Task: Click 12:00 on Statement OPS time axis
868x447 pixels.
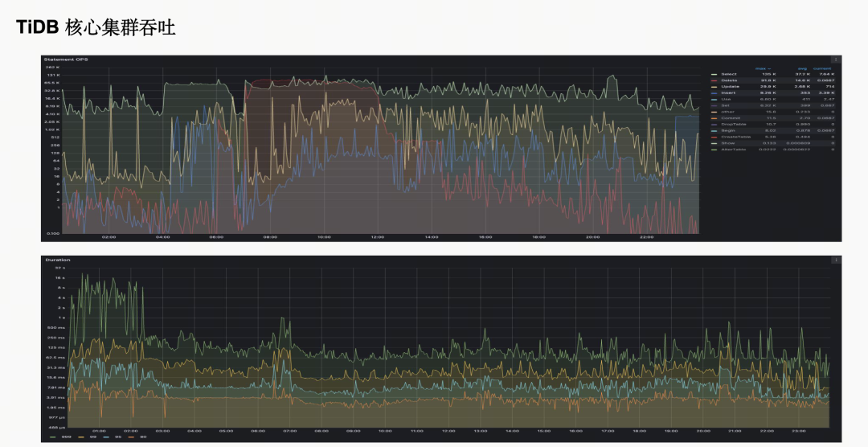Action: click(x=378, y=237)
